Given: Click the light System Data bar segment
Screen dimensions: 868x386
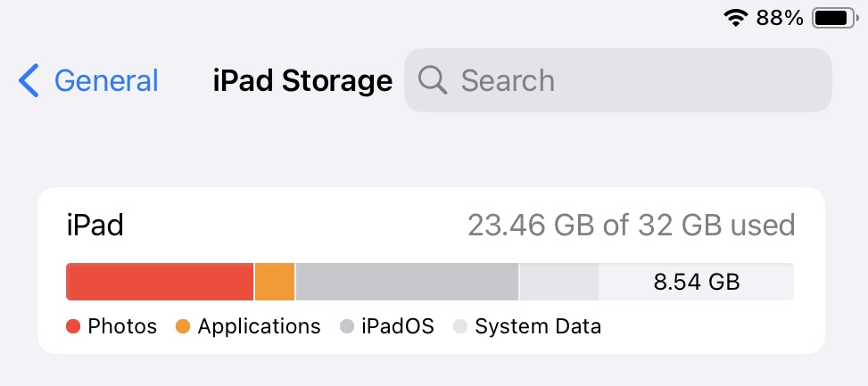Looking at the screenshot, I should (x=558, y=282).
